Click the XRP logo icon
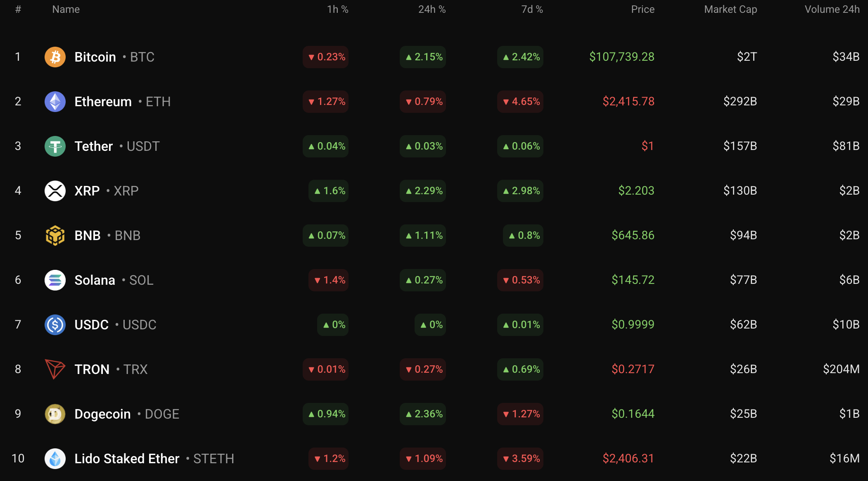Viewport: 868px width, 481px height. click(x=55, y=191)
